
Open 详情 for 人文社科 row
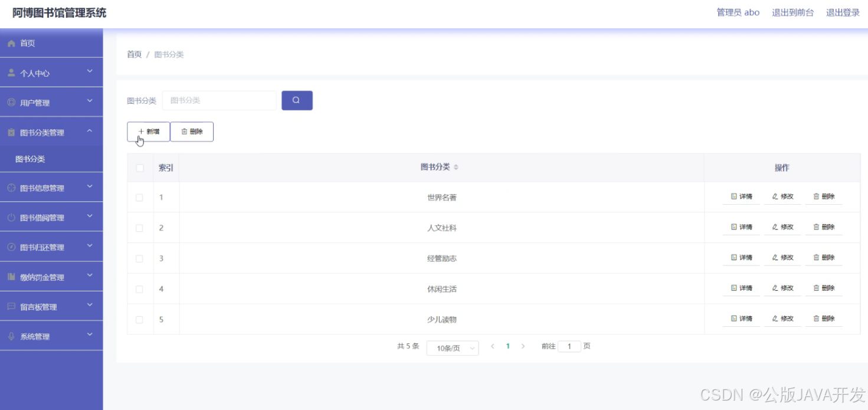coord(741,227)
